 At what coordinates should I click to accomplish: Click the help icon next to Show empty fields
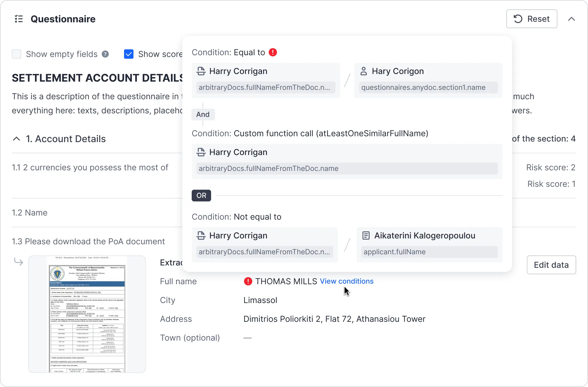[x=105, y=54]
